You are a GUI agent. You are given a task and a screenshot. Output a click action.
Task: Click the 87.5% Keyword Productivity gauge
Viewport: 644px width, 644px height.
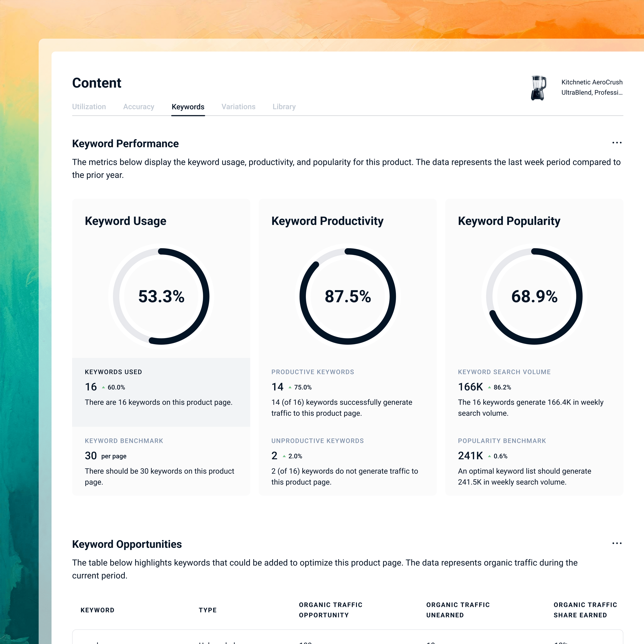click(x=348, y=296)
